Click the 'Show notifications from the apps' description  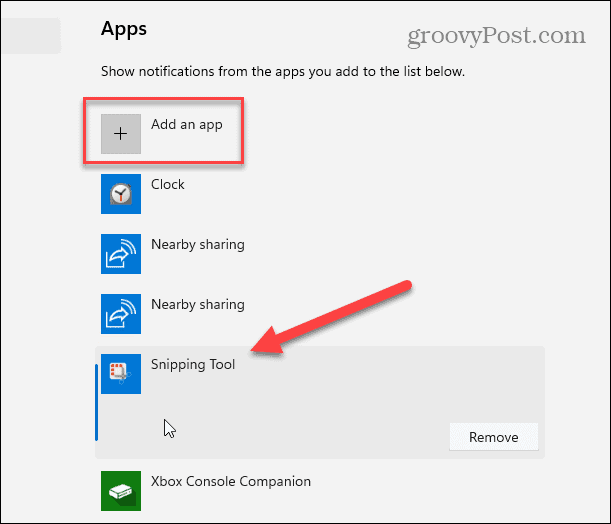(x=283, y=72)
